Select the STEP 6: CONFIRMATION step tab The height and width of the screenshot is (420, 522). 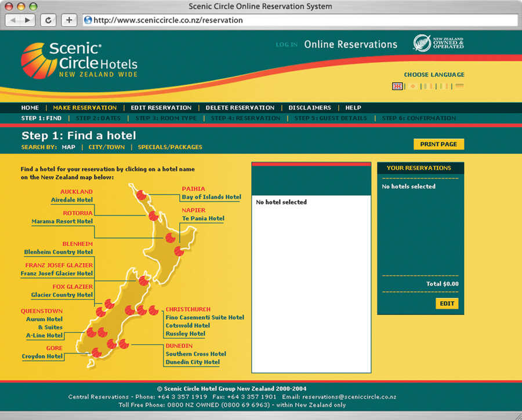click(x=419, y=118)
